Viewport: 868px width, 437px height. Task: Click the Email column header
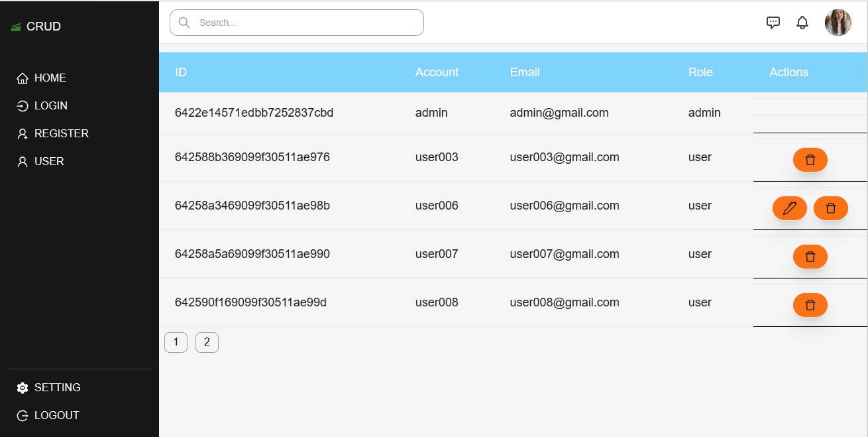(525, 72)
